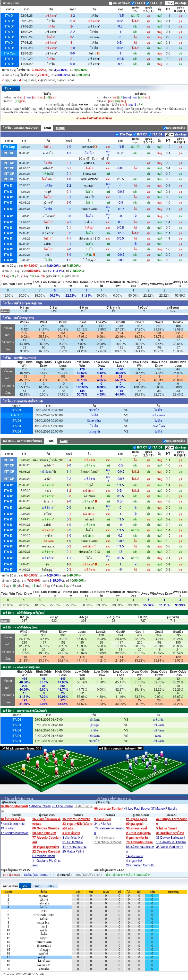Screen dimensions: 188x980
Task: Open player link 26 Diego Mascardi
Action: coord(14,806)
